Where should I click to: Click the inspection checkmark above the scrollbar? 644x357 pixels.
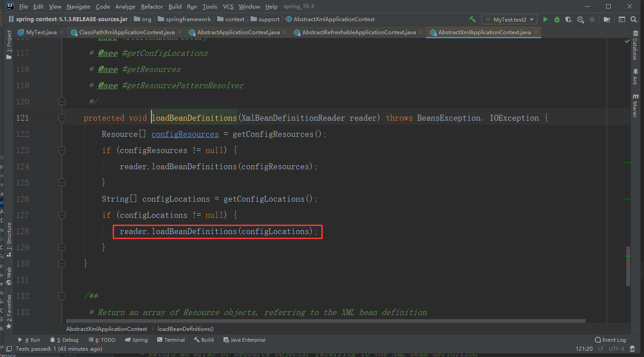click(x=627, y=41)
